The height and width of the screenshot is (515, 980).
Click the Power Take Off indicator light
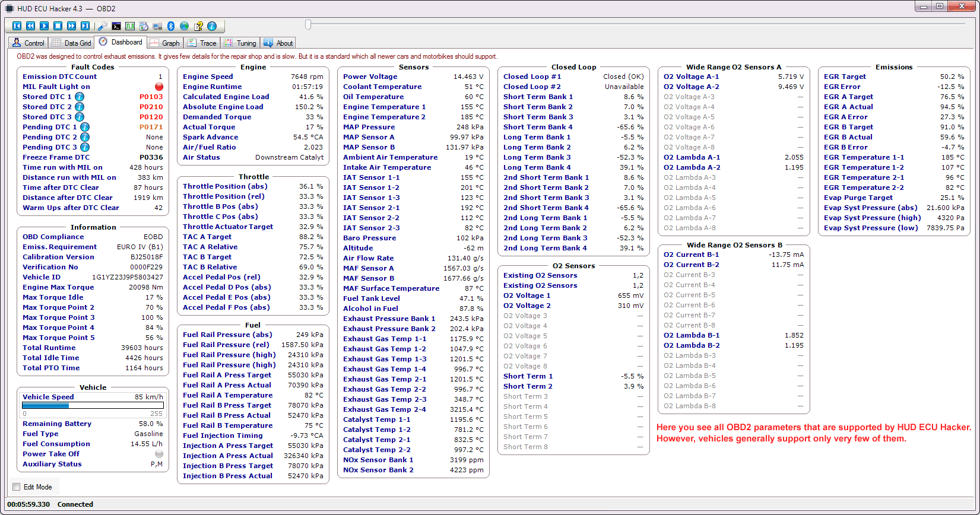pyautogui.click(x=159, y=454)
